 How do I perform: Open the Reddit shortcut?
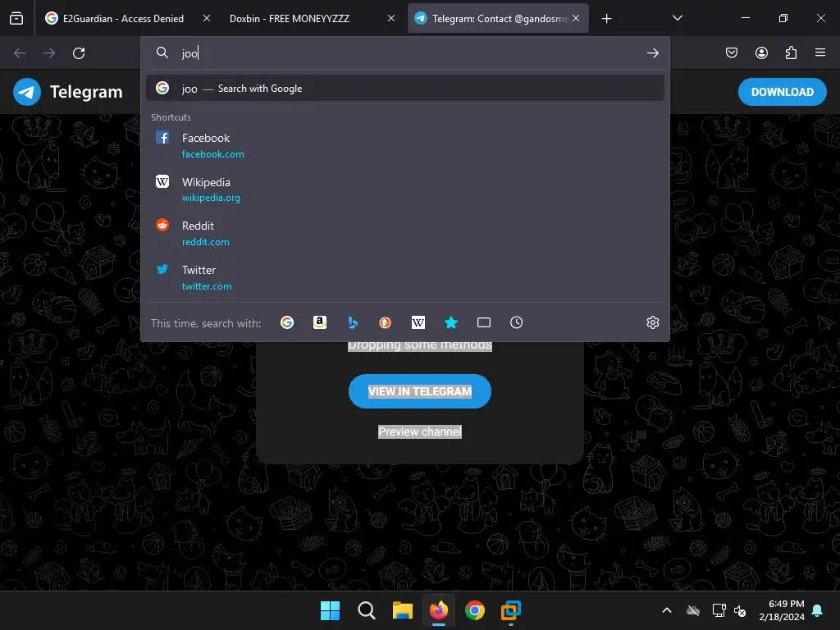pos(405,233)
